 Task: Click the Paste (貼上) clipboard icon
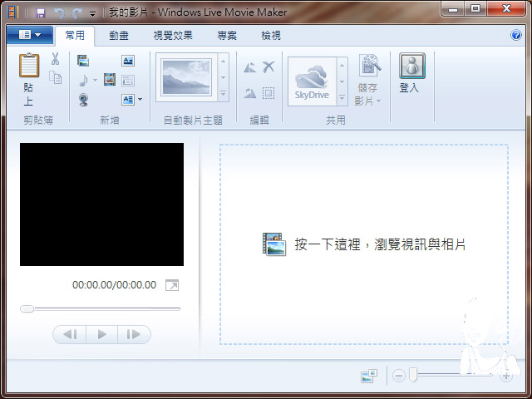29,65
